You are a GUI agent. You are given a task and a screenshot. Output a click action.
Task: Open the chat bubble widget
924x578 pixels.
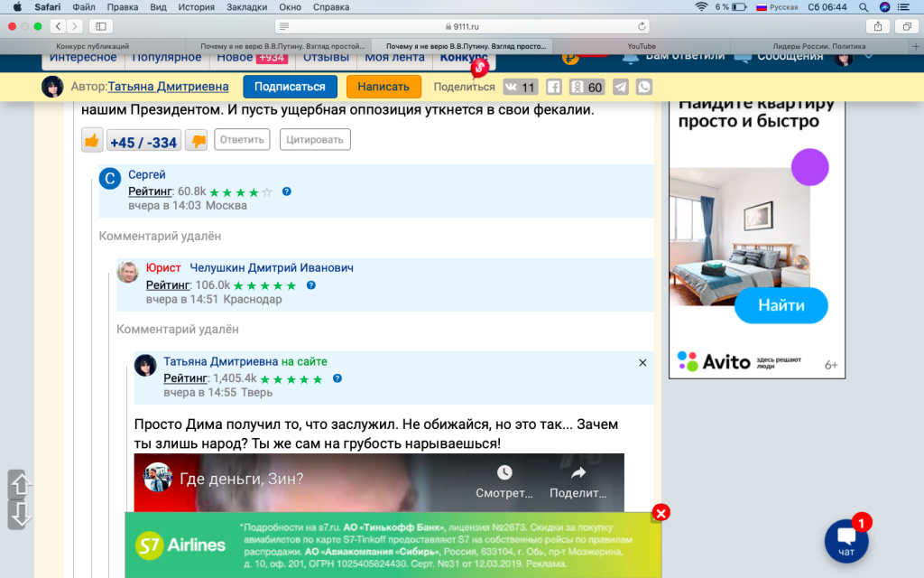[846, 540]
